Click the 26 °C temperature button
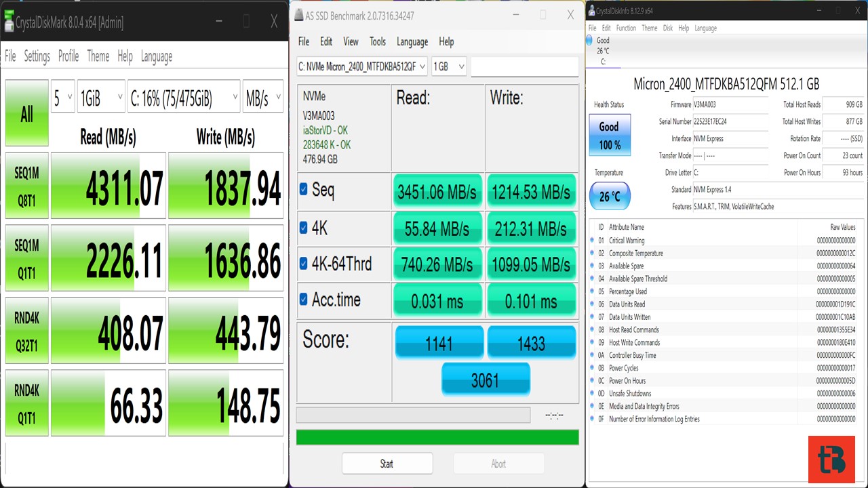This screenshot has width=868, height=488. coord(609,197)
